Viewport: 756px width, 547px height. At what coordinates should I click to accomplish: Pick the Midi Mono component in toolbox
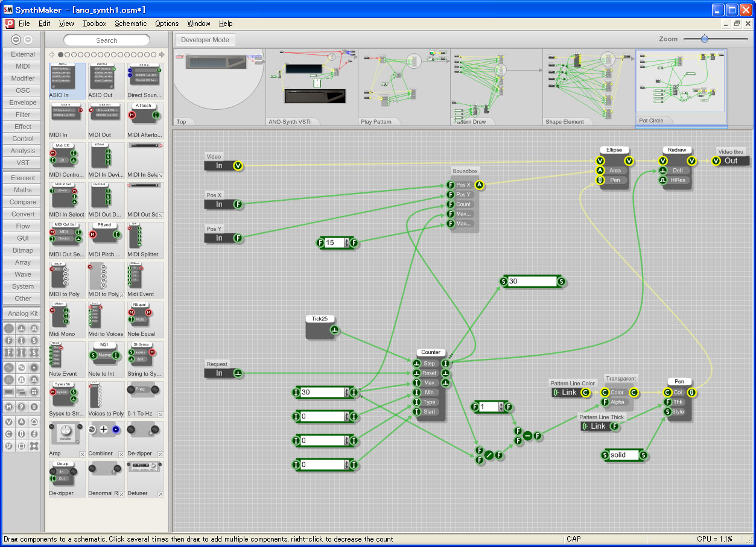tap(67, 320)
